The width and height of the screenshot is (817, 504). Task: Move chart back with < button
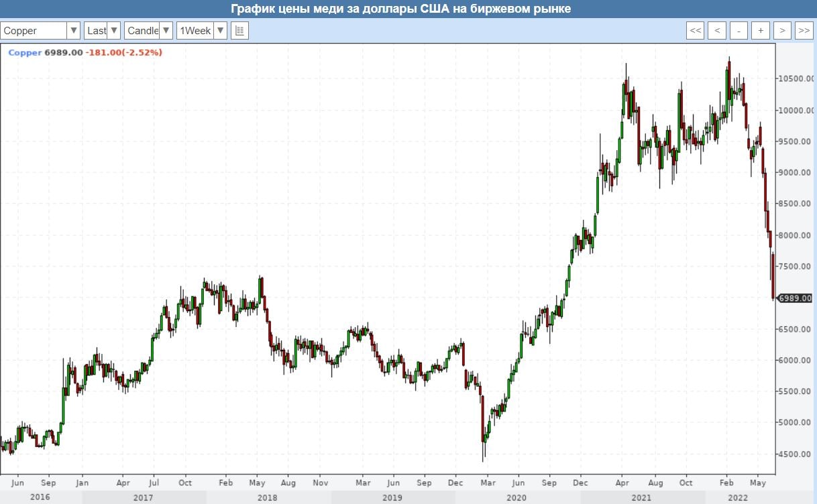point(717,31)
